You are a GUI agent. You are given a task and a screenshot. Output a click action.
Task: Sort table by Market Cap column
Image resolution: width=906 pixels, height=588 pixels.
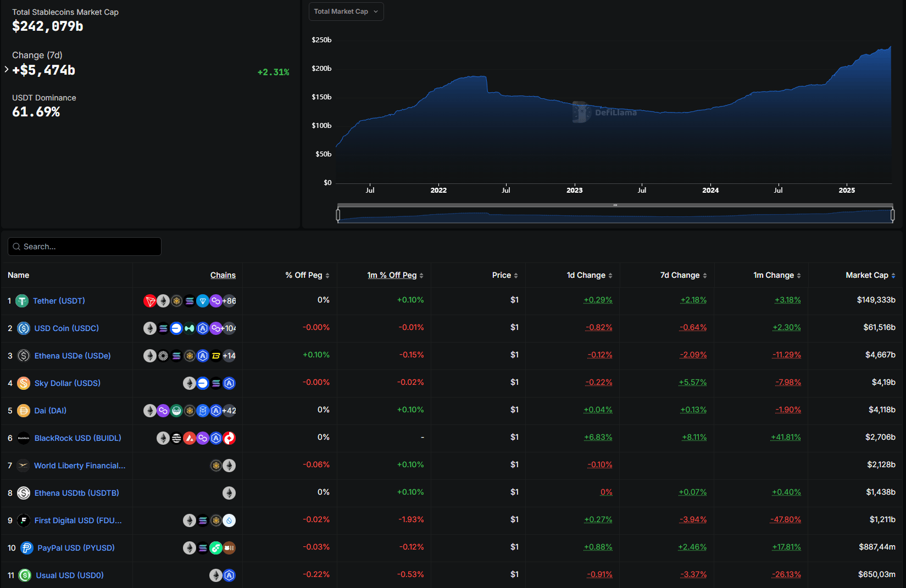click(x=870, y=275)
